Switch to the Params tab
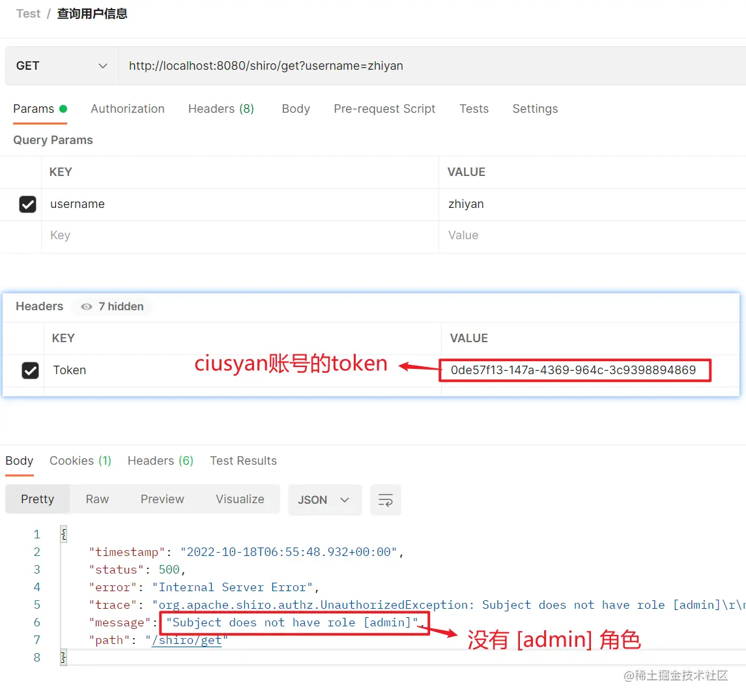Screen dimensions: 746x700 pos(40,109)
